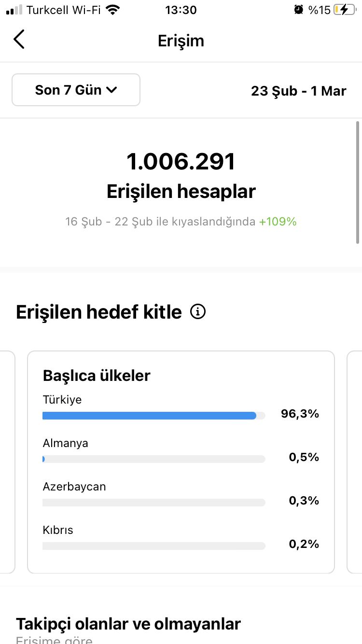The image size is (362, 644).
Task: Tap the +109% comparison percentage
Action: (x=278, y=222)
